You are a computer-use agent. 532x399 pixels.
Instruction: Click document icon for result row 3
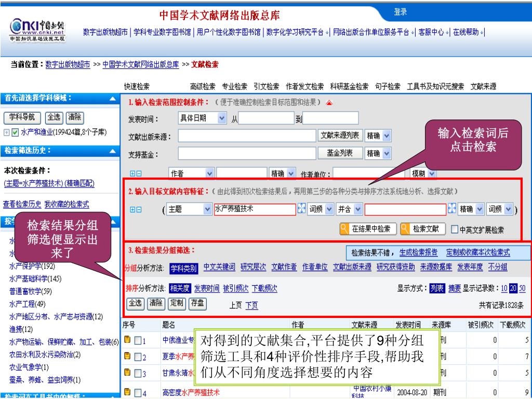[128, 373]
